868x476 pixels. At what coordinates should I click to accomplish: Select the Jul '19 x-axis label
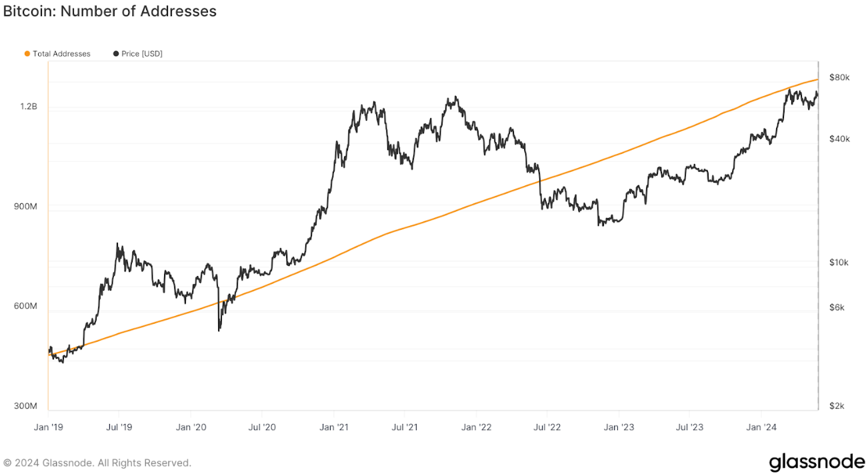(x=118, y=427)
